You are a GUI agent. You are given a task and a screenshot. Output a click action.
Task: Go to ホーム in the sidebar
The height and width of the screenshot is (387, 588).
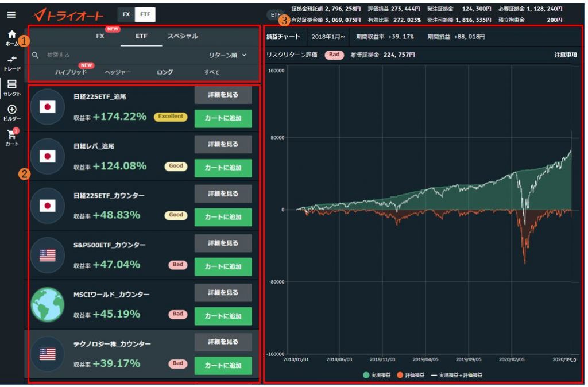pos(11,38)
